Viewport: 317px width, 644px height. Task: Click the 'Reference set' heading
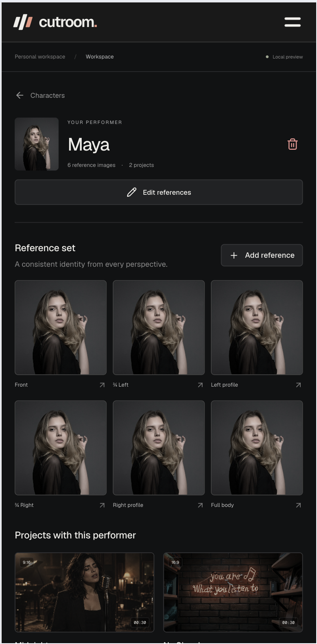tap(45, 248)
